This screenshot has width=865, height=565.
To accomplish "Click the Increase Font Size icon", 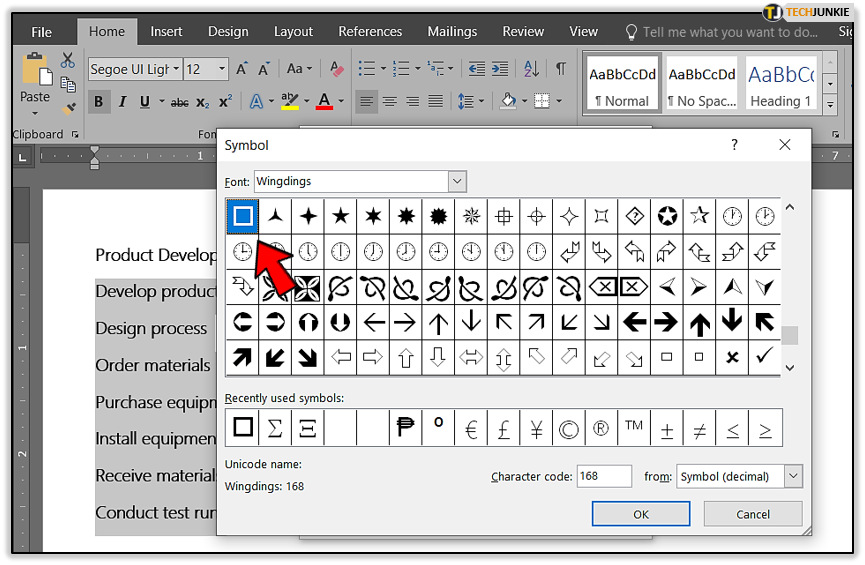I will click(242, 69).
